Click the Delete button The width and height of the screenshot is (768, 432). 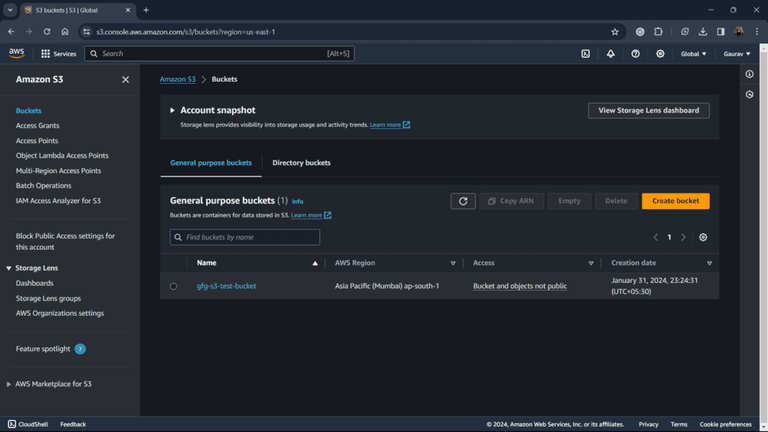pyautogui.click(x=616, y=201)
